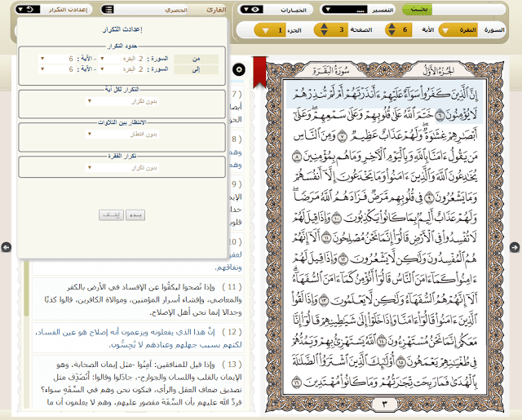Open the إلى row السورة dropdown

pyautogui.click(x=122, y=69)
